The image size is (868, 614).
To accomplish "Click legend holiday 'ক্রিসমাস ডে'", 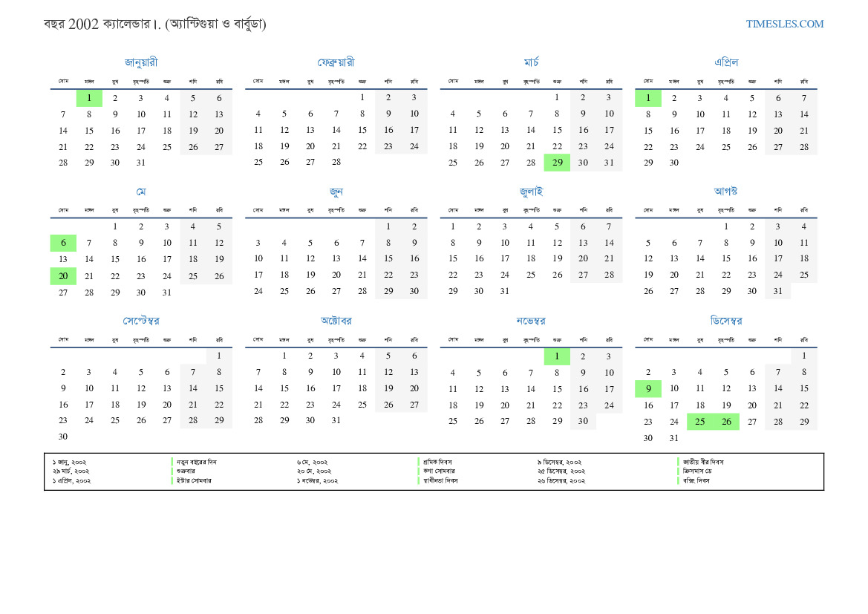I will tap(697, 471).
